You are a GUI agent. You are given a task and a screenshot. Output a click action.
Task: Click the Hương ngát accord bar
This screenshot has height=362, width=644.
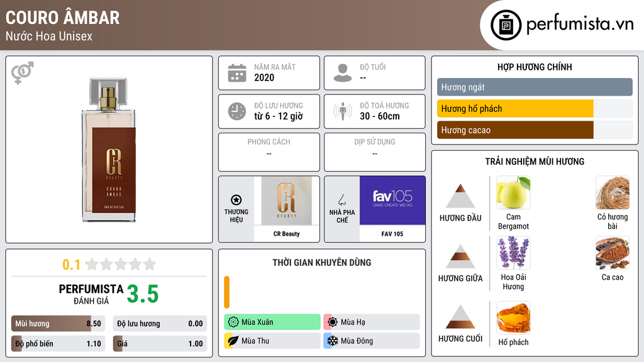tap(535, 87)
